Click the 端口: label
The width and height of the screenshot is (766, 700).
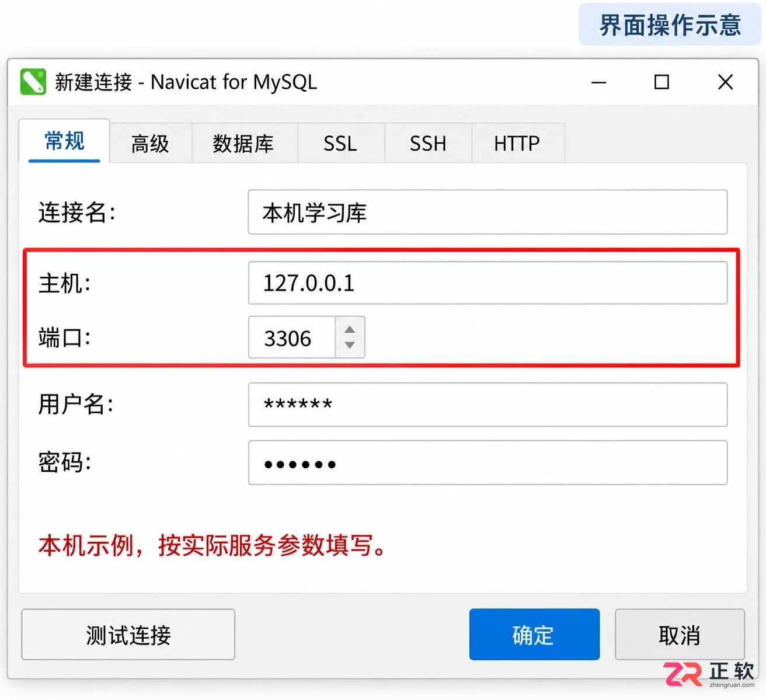[65, 337]
